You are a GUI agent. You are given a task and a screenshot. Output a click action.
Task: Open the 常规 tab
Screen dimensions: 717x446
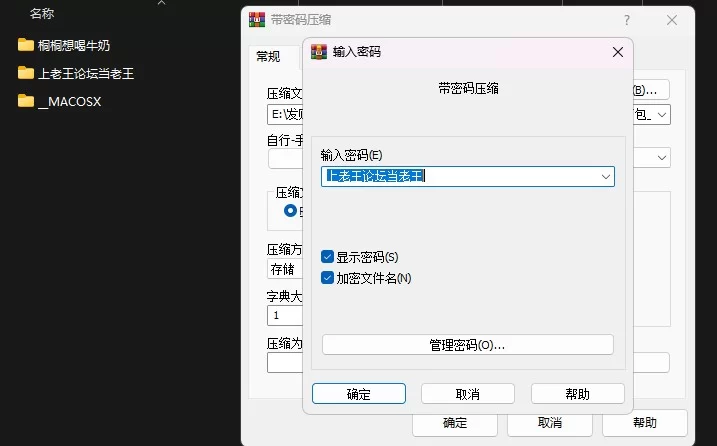[x=268, y=56]
